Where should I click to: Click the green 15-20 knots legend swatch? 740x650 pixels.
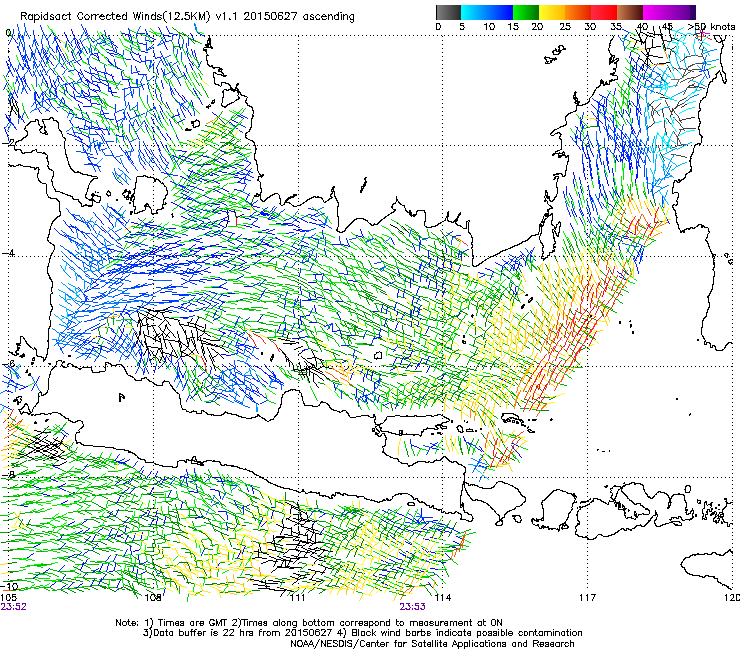526,12
